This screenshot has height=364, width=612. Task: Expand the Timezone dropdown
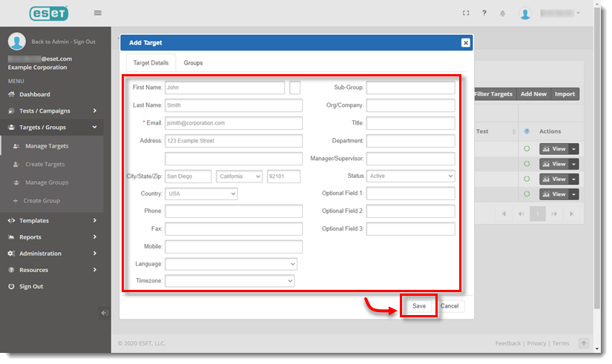(229, 281)
